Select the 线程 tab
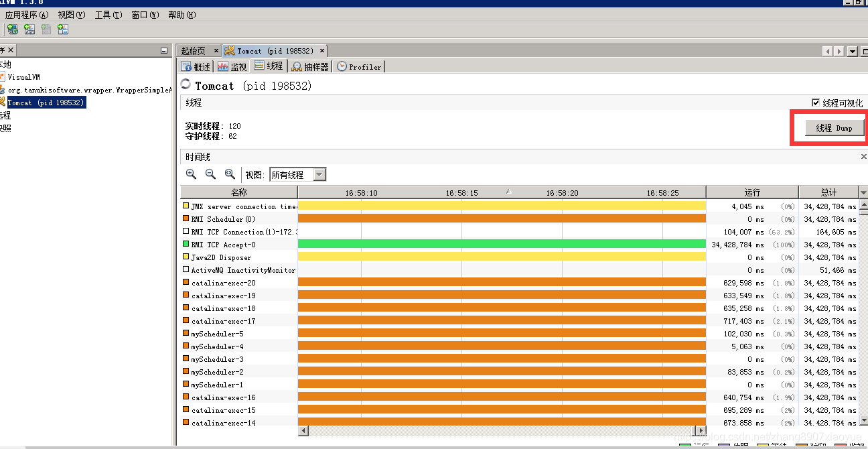The image size is (868, 449). [x=269, y=66]
